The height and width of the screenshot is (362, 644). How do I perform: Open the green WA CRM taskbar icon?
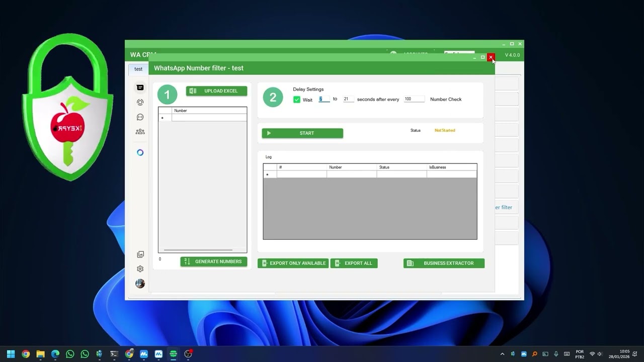pos(174,354)
